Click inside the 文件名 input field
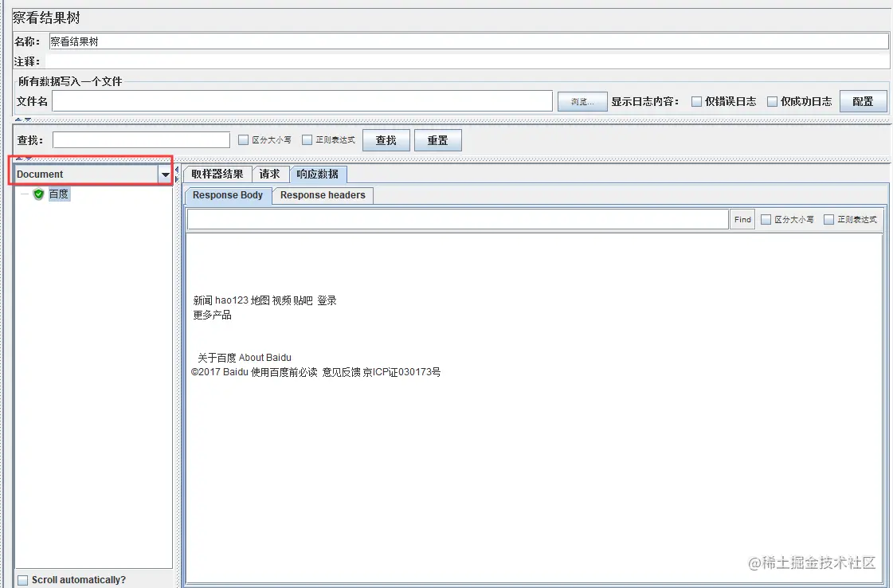This screenshot has width=893, height=588. [303, 101]
